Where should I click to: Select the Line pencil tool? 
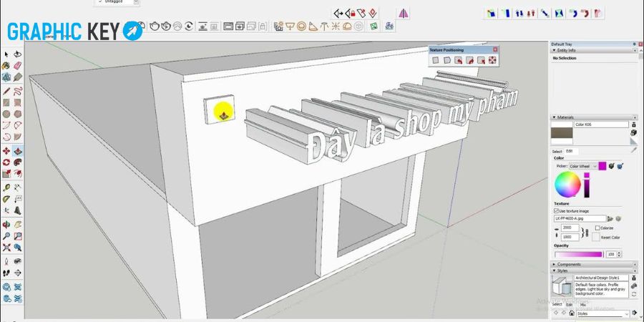click(6, 91)
